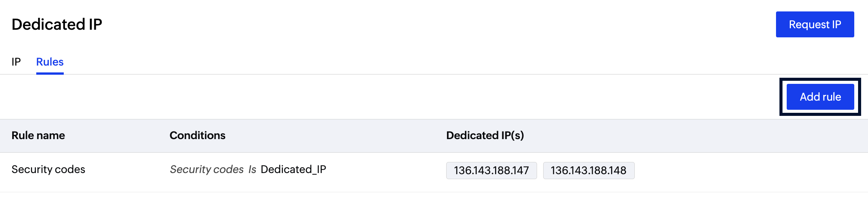Click the Dedicated_IP condition value

point(293,169)
